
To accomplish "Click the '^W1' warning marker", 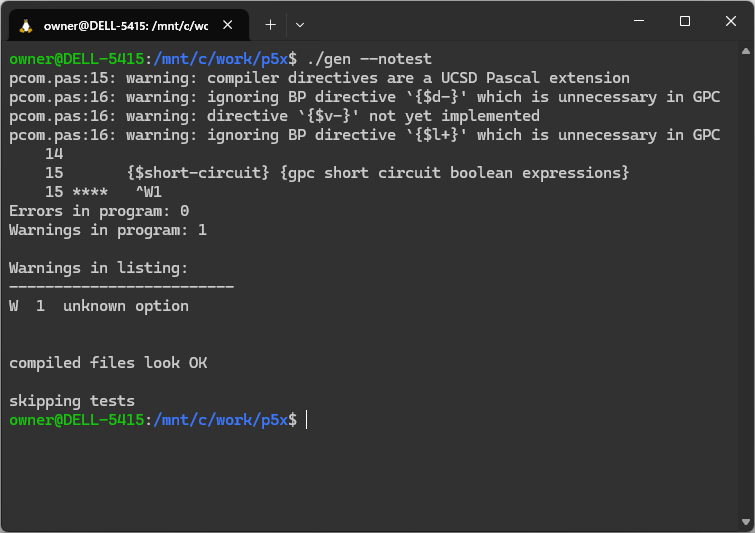I will pos(148,192).
